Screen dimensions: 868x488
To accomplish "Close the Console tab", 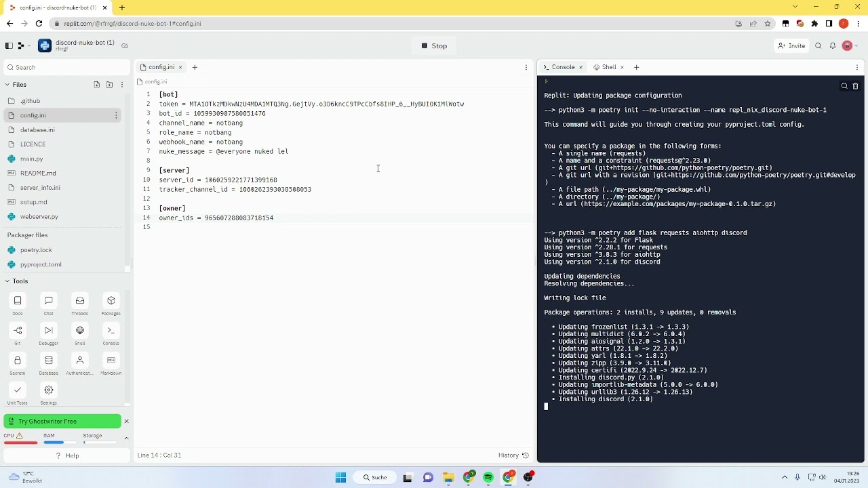I will [x=581, y=67].
